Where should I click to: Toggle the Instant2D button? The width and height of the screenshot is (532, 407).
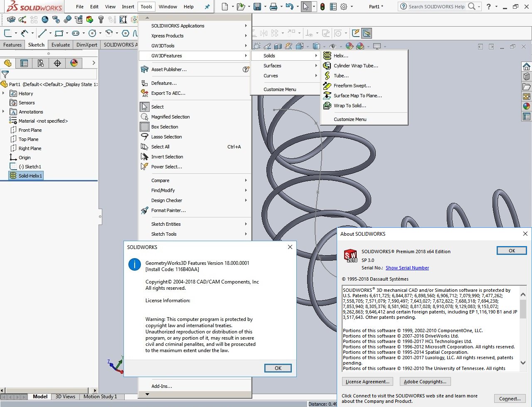tap(366, 33)
